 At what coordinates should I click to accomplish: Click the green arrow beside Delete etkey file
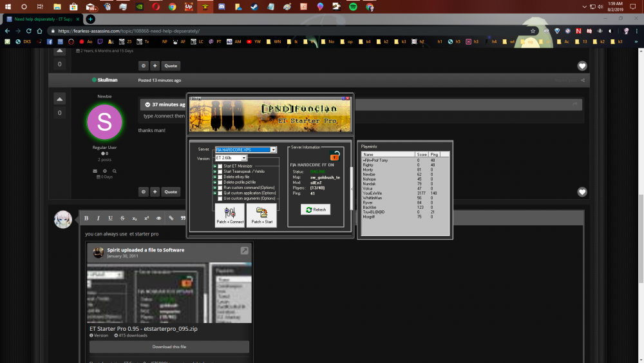pos(215,177)
